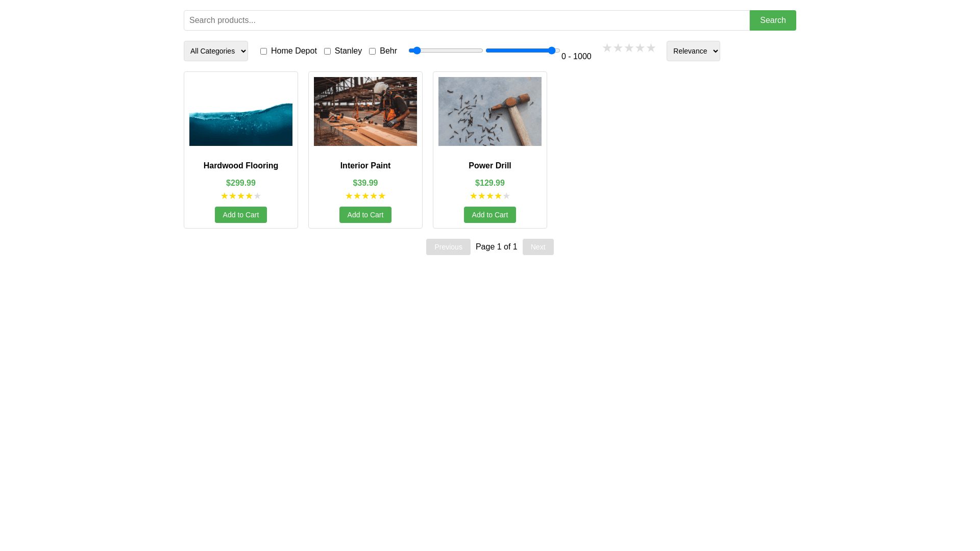Add Power Drill to cart

(490, 215)
